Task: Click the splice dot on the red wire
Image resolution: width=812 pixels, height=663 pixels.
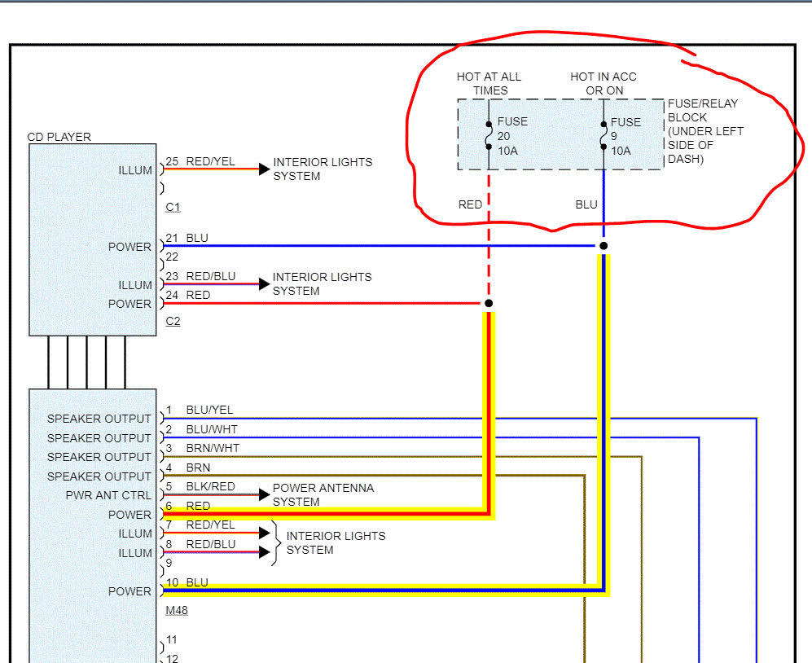Action: [489, 303]
